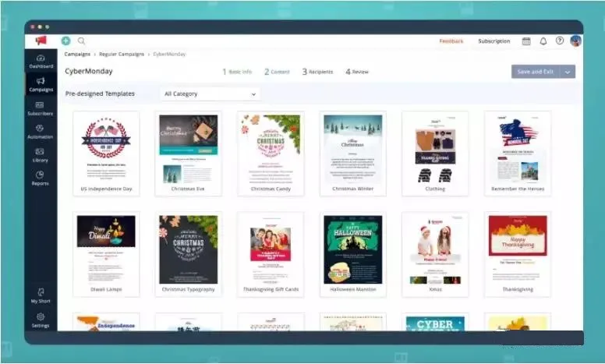Viewport: 605px width, 364px height.
Task: Open Subscribers from the left sidebar
Action: [40, 108]
